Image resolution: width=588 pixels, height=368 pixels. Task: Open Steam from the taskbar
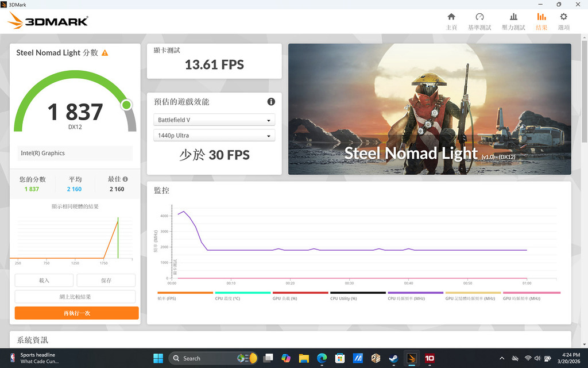click(x=393, y=358)
